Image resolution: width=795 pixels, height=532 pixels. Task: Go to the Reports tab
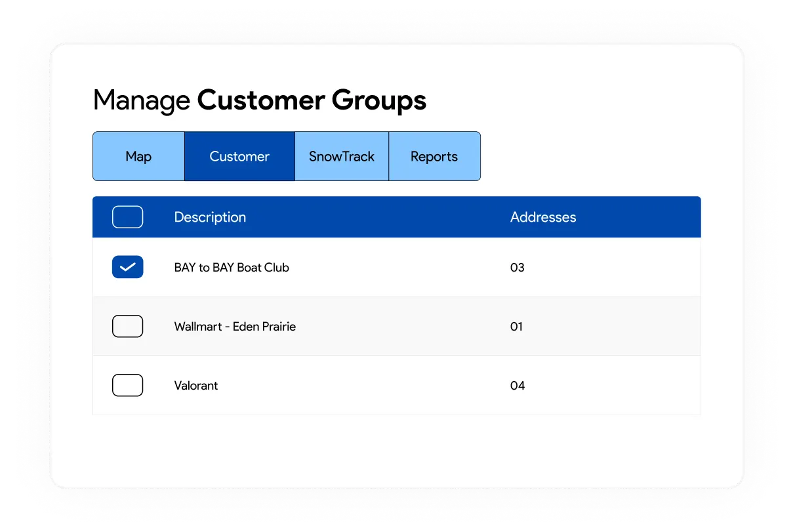[x=434, y=156]
